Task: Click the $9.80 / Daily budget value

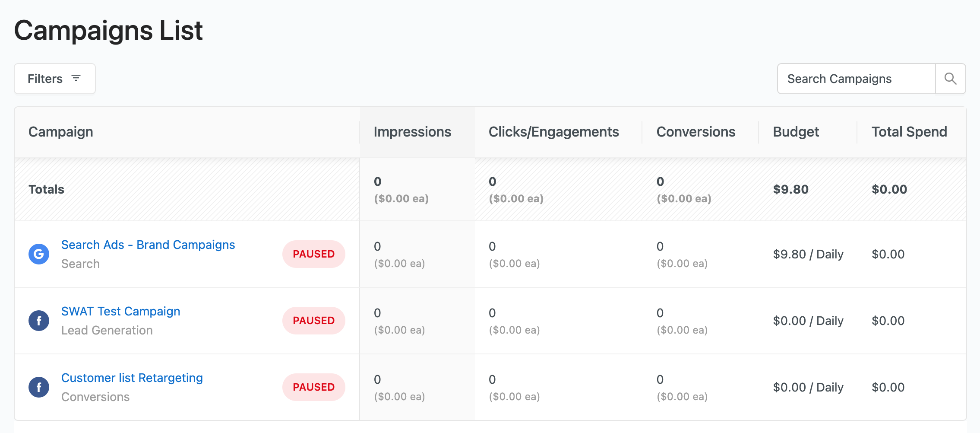Action: tap(808, 254)
